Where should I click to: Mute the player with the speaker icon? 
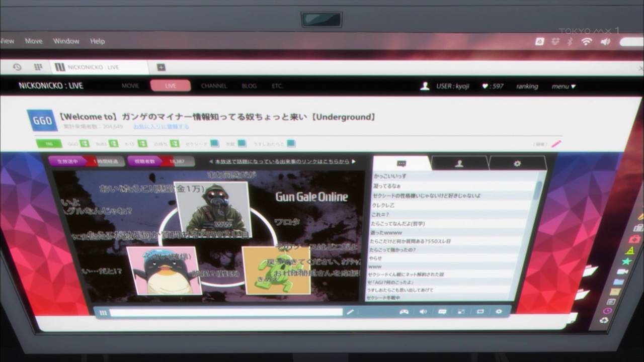click(x=423, y=312)
